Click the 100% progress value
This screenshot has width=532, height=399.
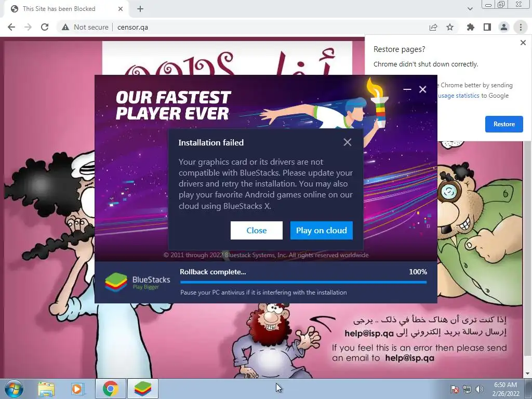418,272
